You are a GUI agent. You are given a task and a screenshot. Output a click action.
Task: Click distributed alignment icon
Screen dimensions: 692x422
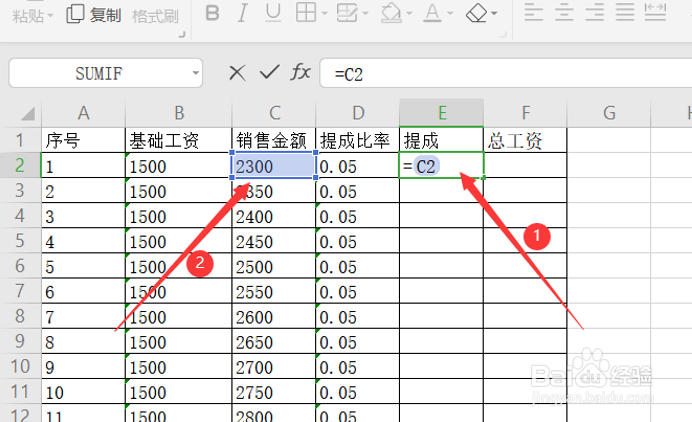pyautogui.click(x=655, y=12)
